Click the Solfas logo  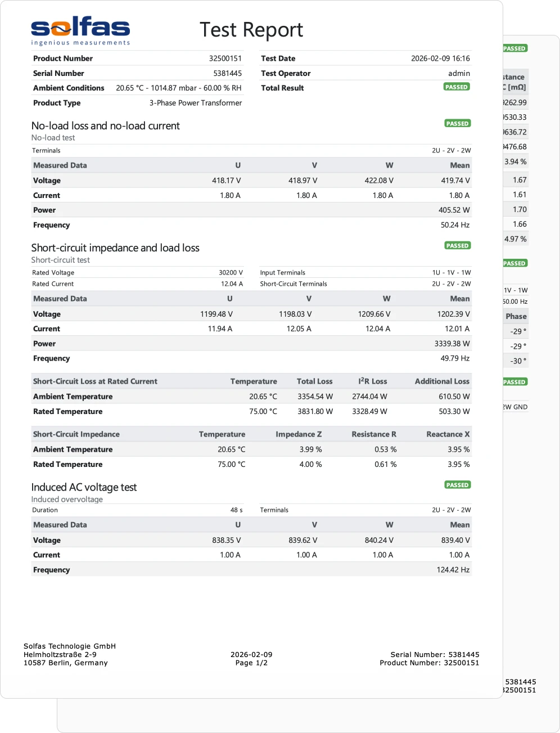click(80, 31)
